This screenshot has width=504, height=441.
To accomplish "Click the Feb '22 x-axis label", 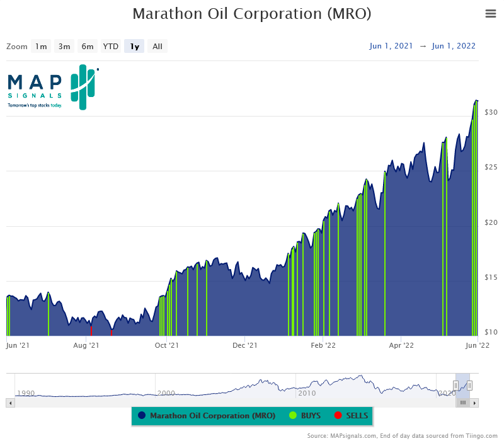I will [323, 345].
